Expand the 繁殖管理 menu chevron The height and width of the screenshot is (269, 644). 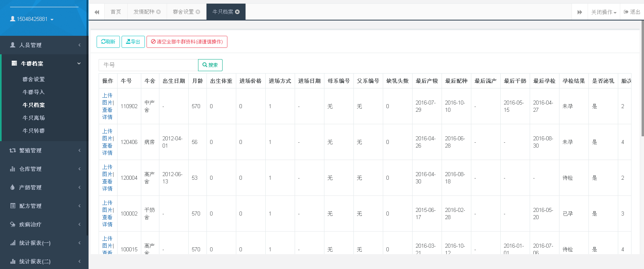tap(79, 150)
